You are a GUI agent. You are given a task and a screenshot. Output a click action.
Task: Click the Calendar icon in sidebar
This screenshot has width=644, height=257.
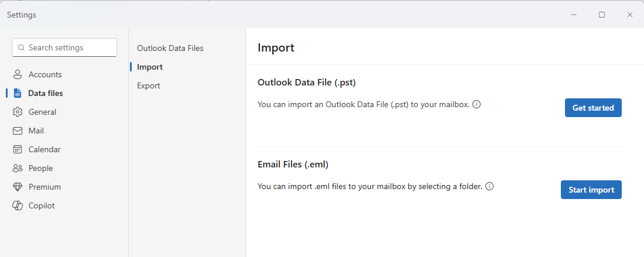click(x=17, y=149)
